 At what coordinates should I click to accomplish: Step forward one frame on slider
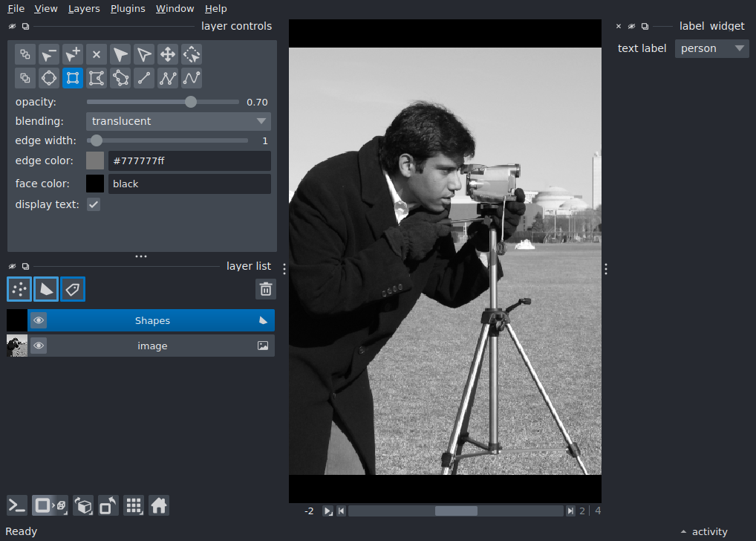570,511
